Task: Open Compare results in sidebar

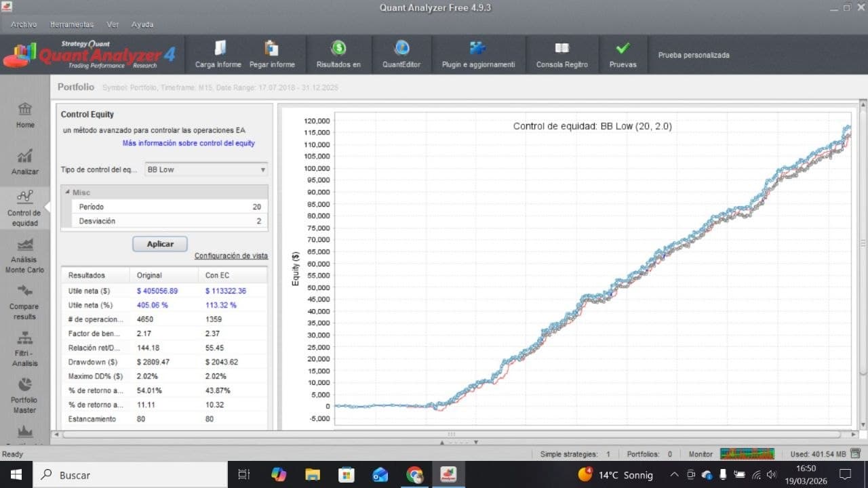Action: [25, 302]
